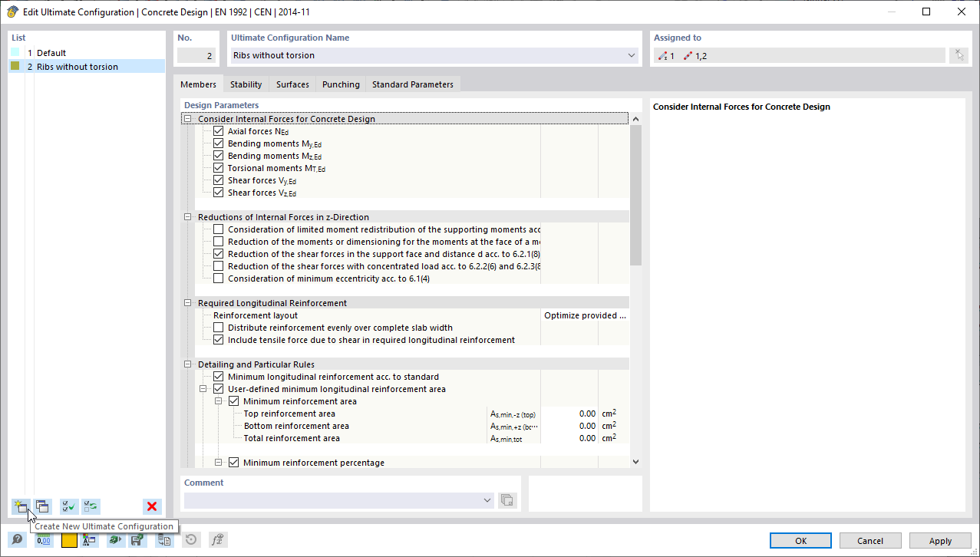Collapse User-defined minimum longitudinal reinforcement area node

[203, 389]
